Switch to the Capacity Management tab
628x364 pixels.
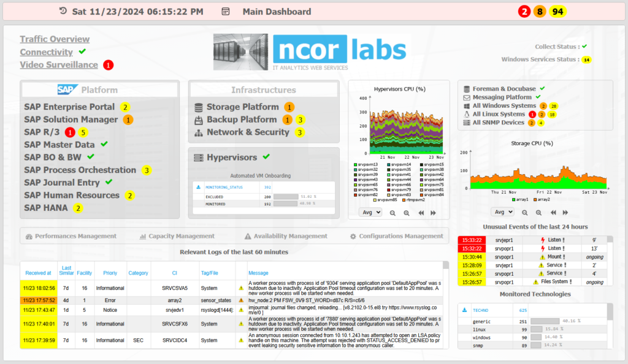click(x=177, y=237)
